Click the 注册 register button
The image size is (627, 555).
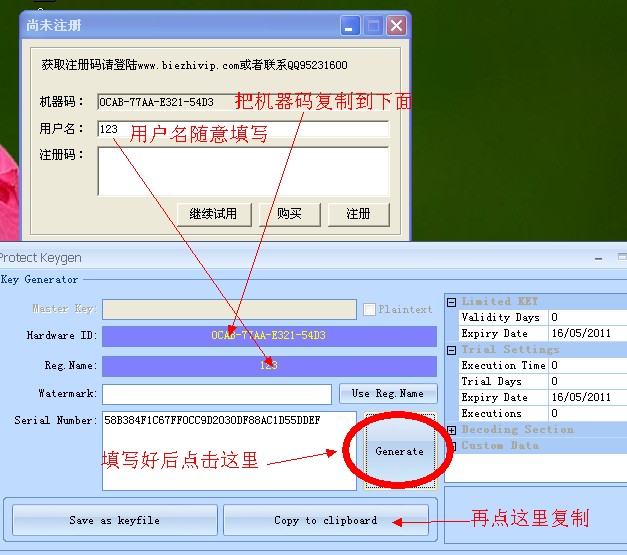click(x=358, y=214)
